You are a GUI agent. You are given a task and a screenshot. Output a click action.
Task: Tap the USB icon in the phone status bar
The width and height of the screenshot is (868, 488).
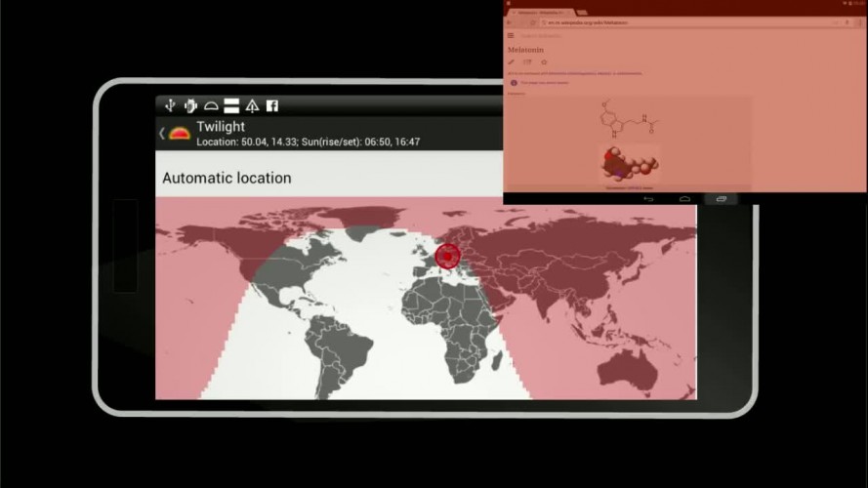coord(170,105)
